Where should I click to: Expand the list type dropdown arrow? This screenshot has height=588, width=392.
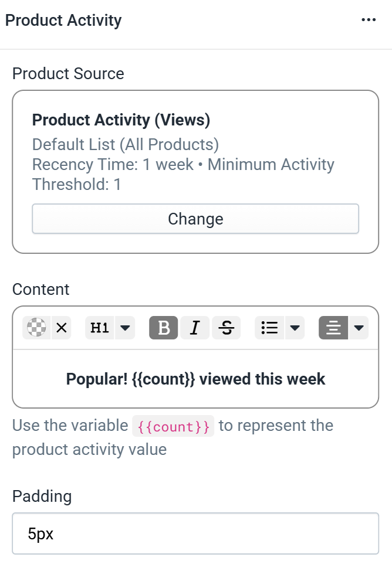click(295, 328)
